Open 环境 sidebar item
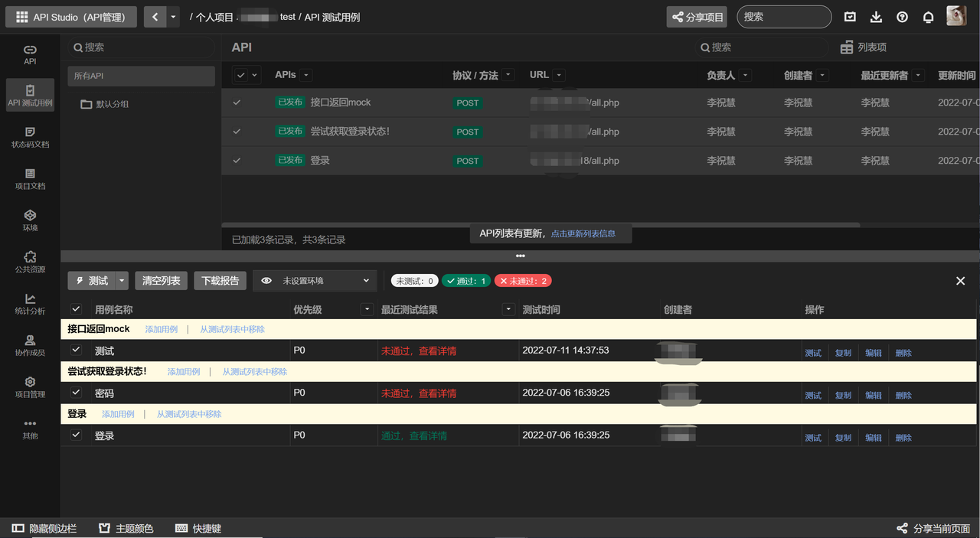This screenshot has width=980, height=538. tap(30, 220)
